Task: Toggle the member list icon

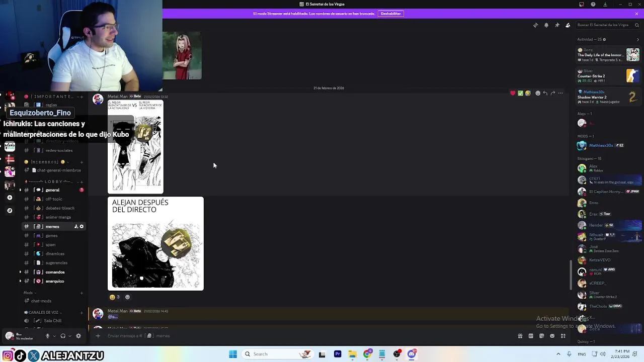Action: click(x=568, y=25)
